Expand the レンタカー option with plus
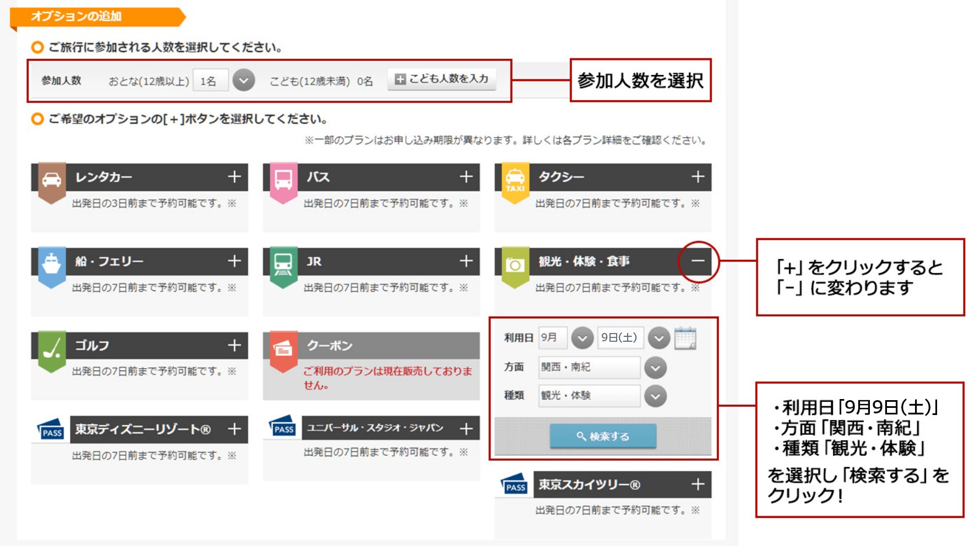980x546 pixels. pos(235,177)
